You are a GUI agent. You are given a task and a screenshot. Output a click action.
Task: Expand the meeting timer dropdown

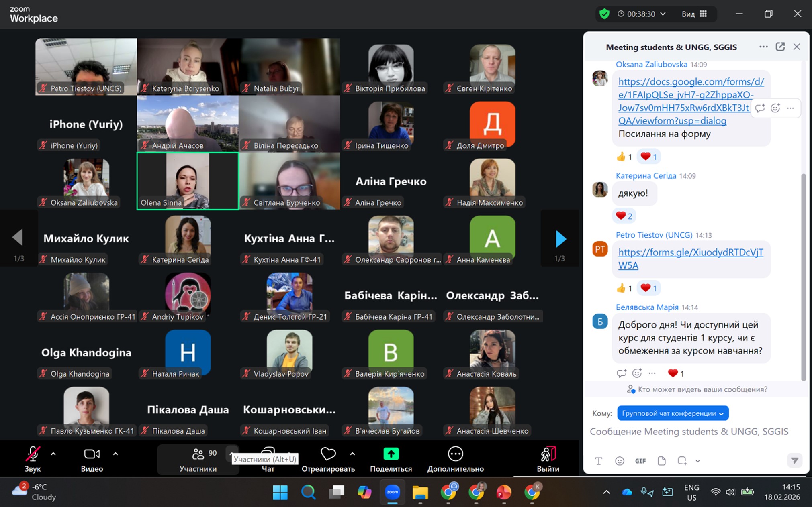click(663, 14)
